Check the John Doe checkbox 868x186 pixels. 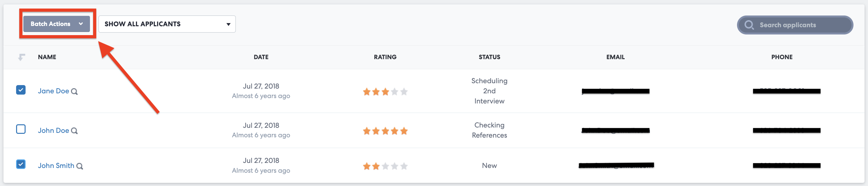pyautogui.click(x=21, y=129)
